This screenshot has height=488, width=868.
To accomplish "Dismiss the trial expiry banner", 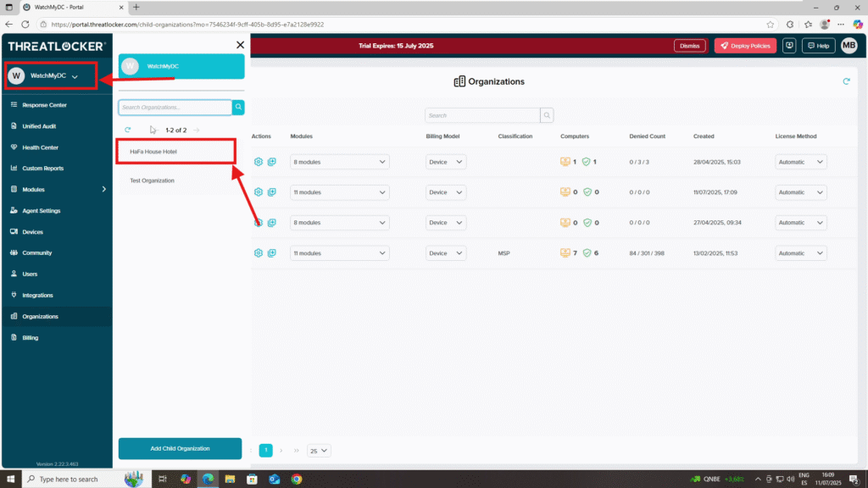I will [x=690, y=46].
